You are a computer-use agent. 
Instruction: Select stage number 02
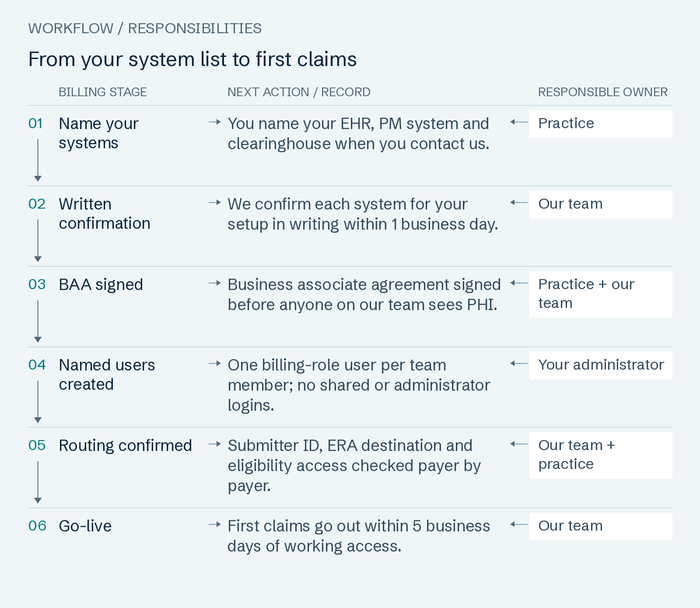coord(37,204)
